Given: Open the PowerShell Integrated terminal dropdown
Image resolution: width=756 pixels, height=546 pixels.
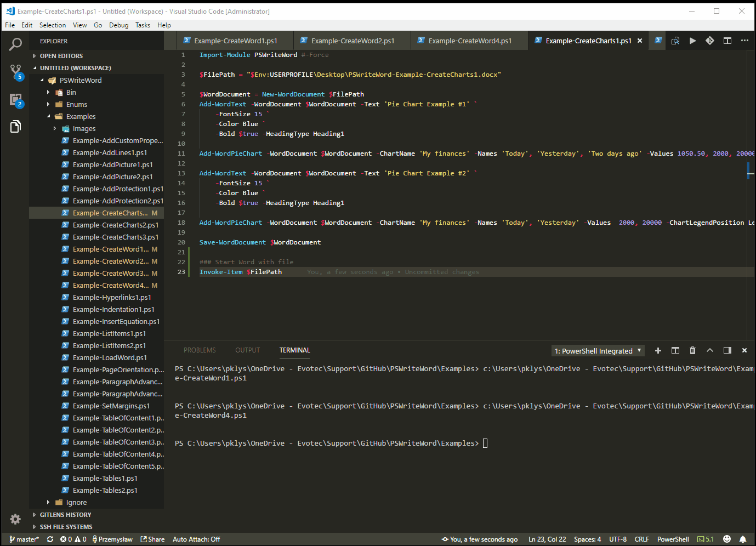Looking at the screenshot, I should [598, 351].
